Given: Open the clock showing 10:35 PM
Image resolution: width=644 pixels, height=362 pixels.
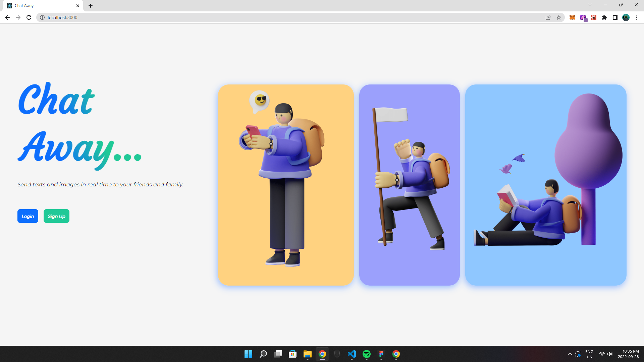Looking at the screenshot, I should (x=628, y=354).
